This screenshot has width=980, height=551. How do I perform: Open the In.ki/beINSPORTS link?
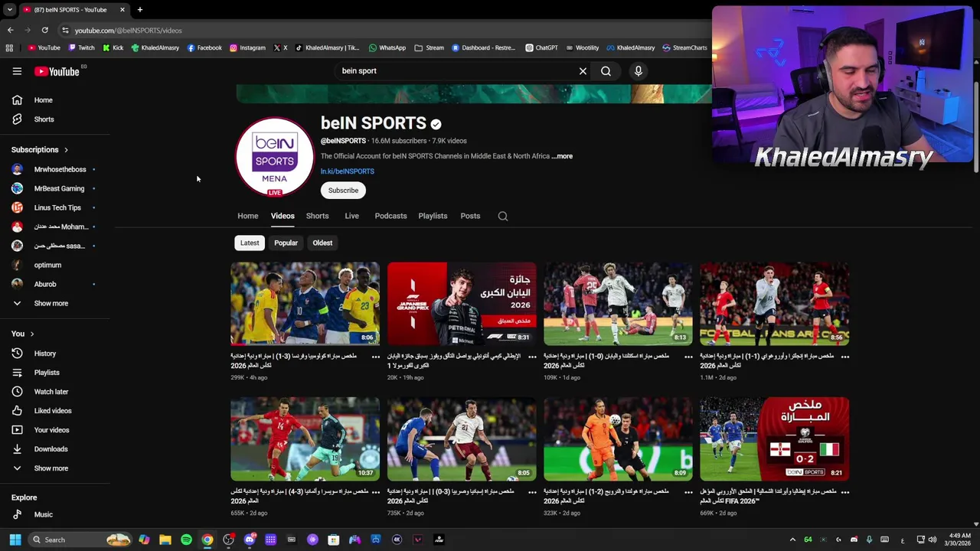point(347,171)
